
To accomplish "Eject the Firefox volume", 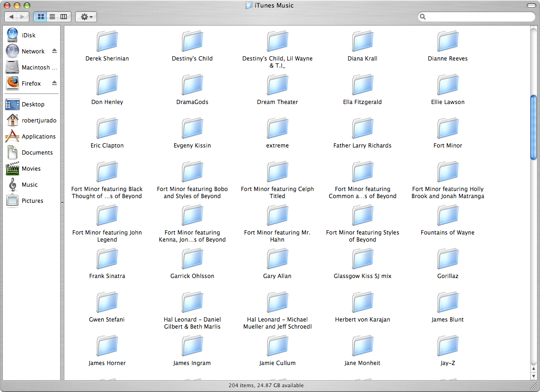I will click(54, 83).
